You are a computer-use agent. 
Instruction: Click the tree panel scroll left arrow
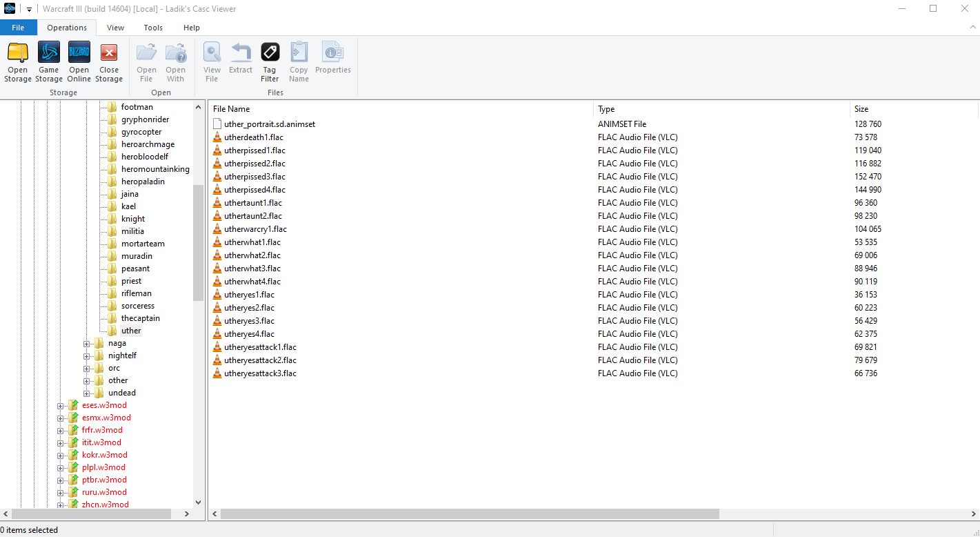pos(6,514)
